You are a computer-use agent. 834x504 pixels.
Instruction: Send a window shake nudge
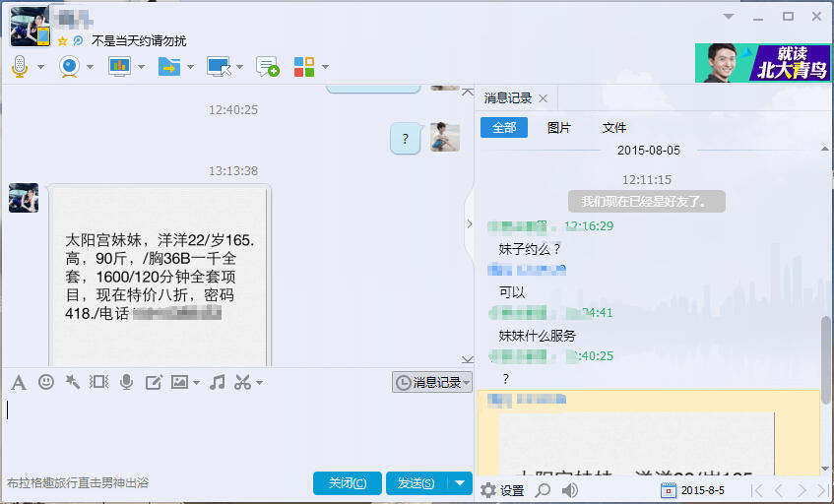click(x=98, y=382)
